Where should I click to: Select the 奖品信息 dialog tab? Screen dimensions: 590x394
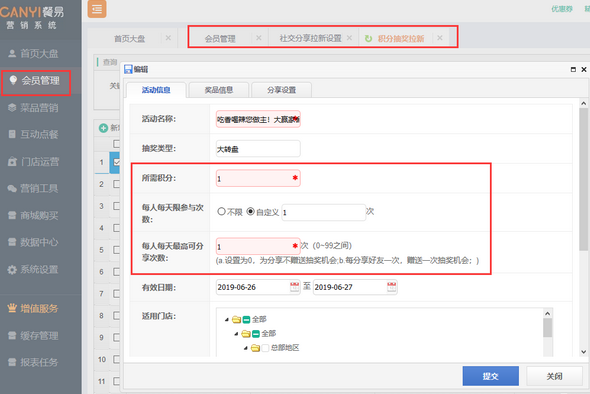coord(219,90)
